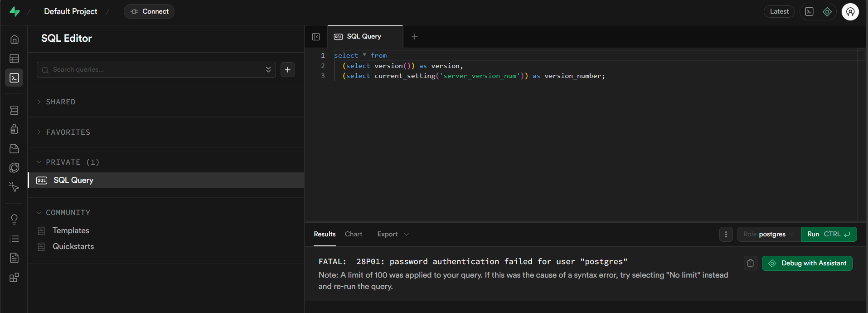Viewport: 868px width, 313px height.
Task: Open the Database icon in sidebar
Action: pyautogui.click(x=15, y=110)
